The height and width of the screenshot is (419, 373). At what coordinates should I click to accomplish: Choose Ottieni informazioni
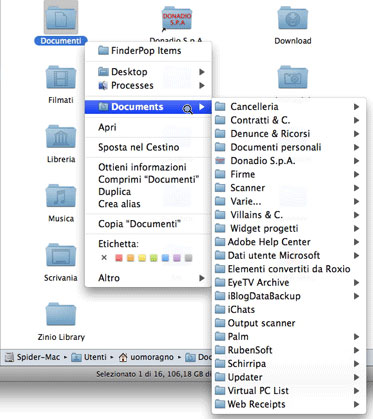(148, 167)
